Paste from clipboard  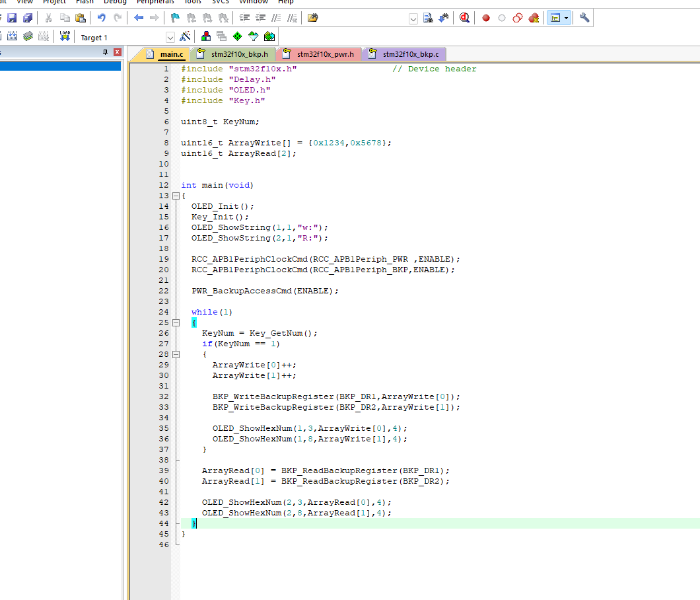(81, 18)
